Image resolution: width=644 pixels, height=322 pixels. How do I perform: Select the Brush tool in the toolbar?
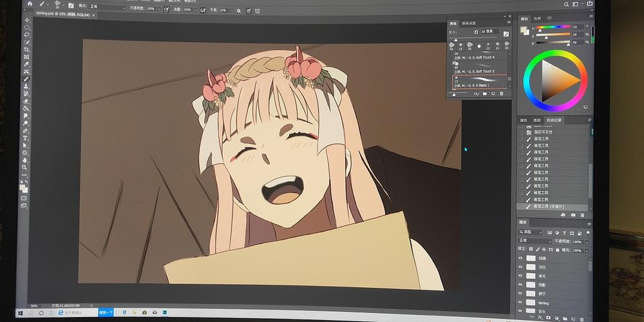point(27,79)
